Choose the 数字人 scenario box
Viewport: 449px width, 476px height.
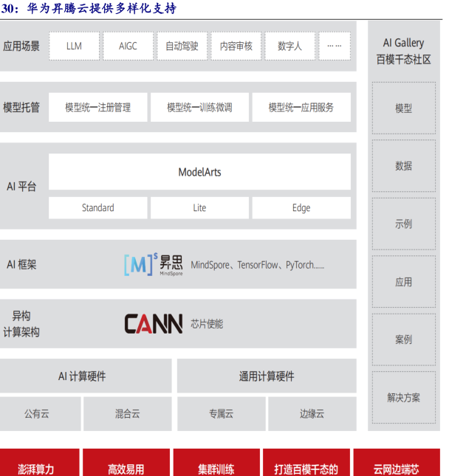click(289, 46)
